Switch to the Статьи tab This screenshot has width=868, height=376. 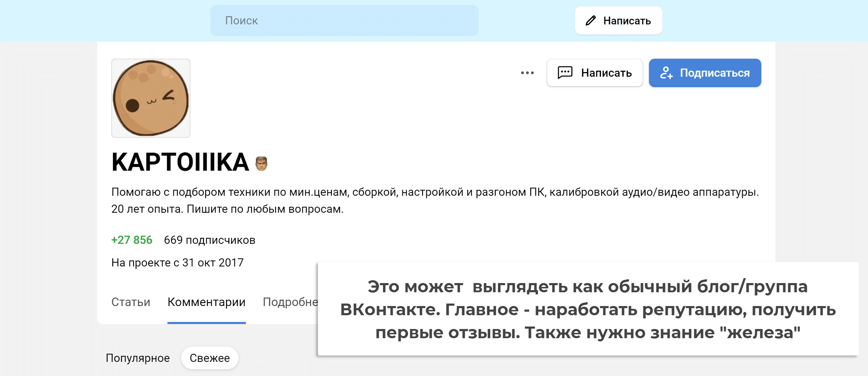[x=131, y=302]
